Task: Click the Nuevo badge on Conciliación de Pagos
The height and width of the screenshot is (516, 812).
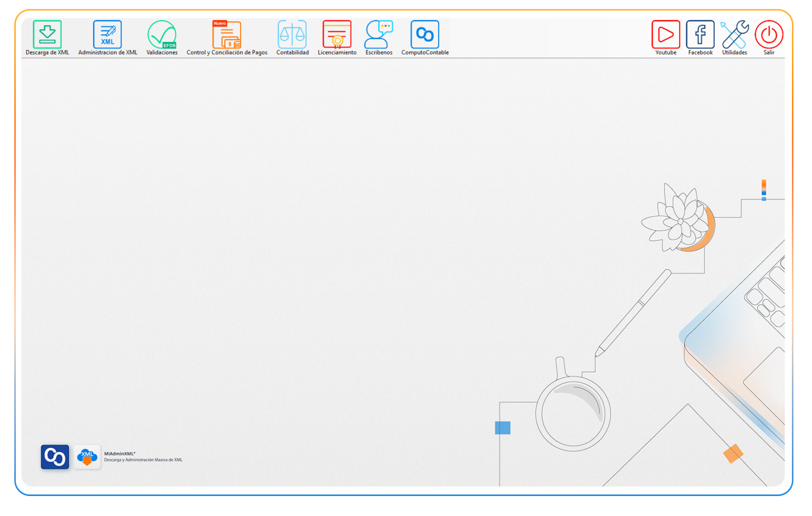Action: [x=220, y=23]
